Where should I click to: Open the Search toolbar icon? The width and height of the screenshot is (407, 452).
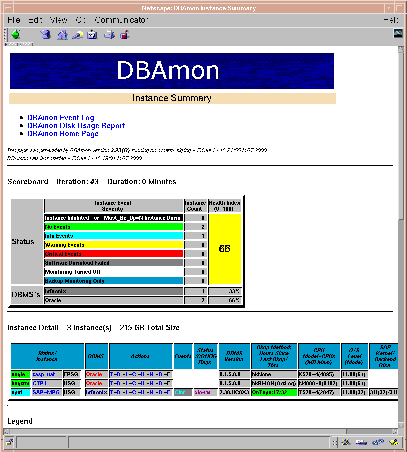pos(77,35)
